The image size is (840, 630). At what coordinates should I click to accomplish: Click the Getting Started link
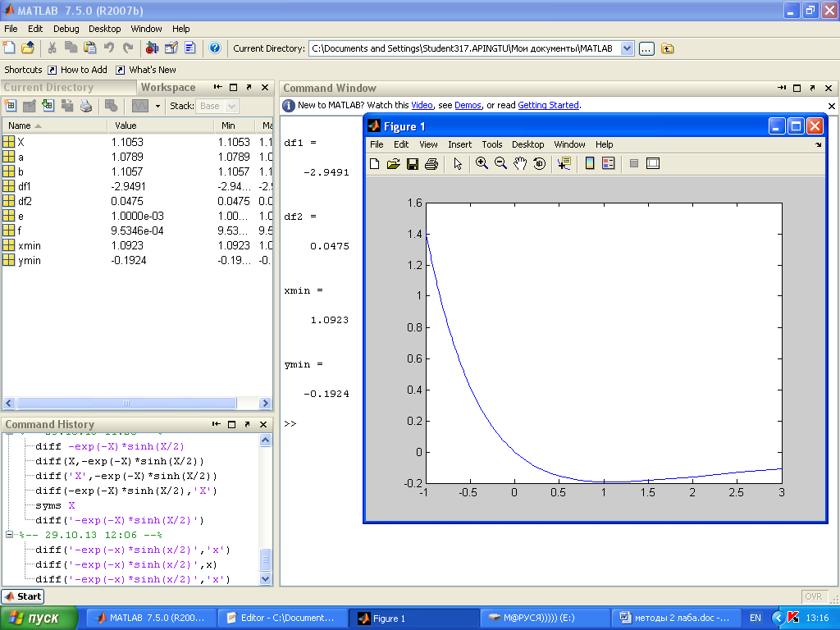[548, 106]
